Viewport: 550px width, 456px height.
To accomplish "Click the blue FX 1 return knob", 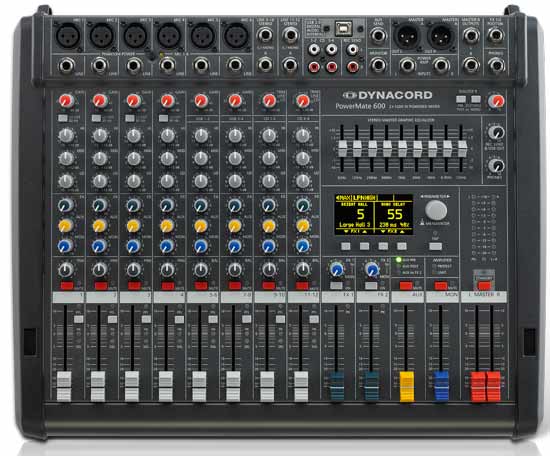I will pos(337,269).
